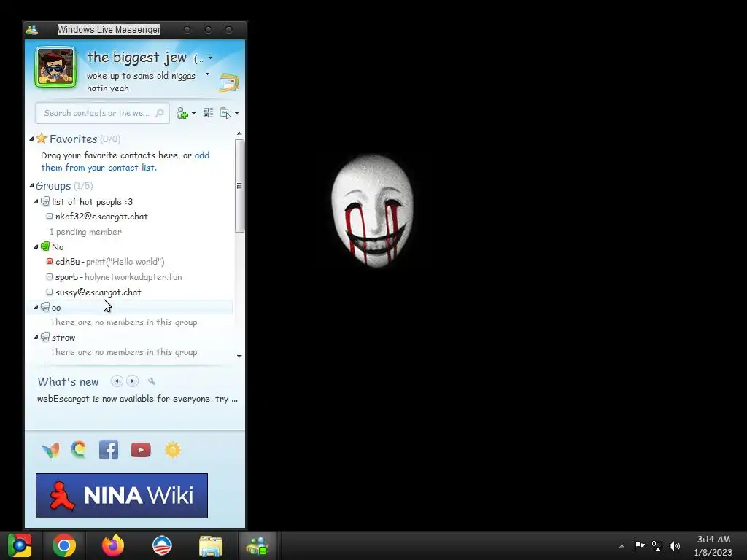Image resolution: width=747 pixels, height=560 pixels.
Task: Click the search magnifier icon
Action: click(160, 113)
